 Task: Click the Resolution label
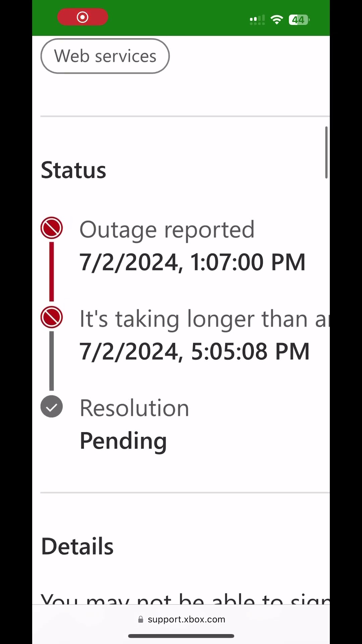pos(134,408)
